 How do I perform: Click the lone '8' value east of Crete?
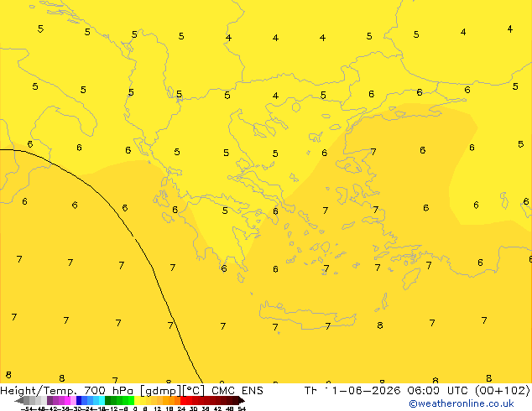click(x=380, y=325)
